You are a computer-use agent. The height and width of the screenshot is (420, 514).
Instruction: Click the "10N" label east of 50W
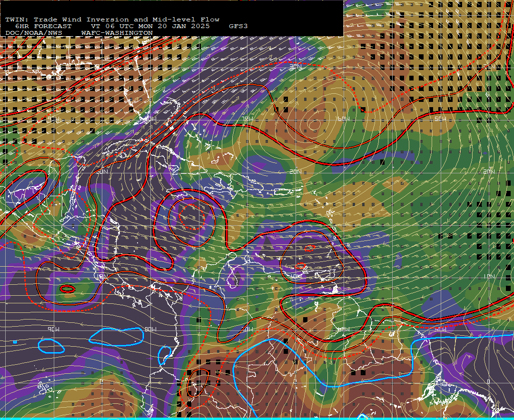click(x=489, y=277)
